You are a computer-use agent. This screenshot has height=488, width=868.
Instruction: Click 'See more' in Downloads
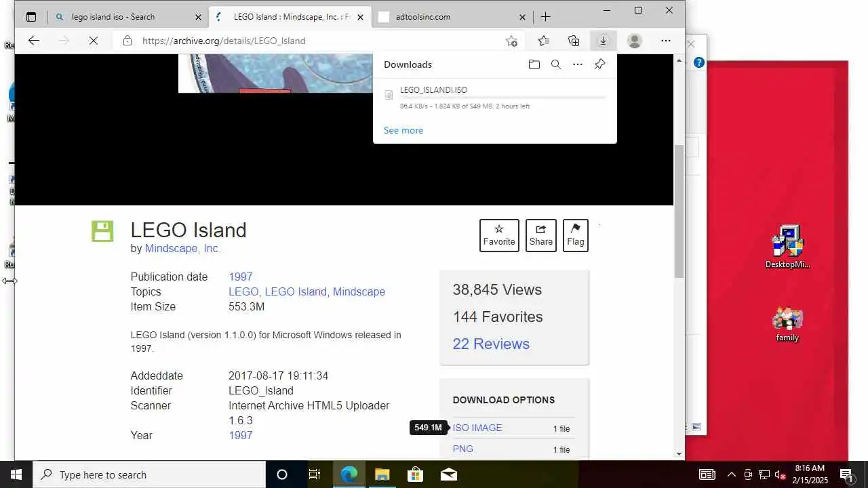point(403,130)
